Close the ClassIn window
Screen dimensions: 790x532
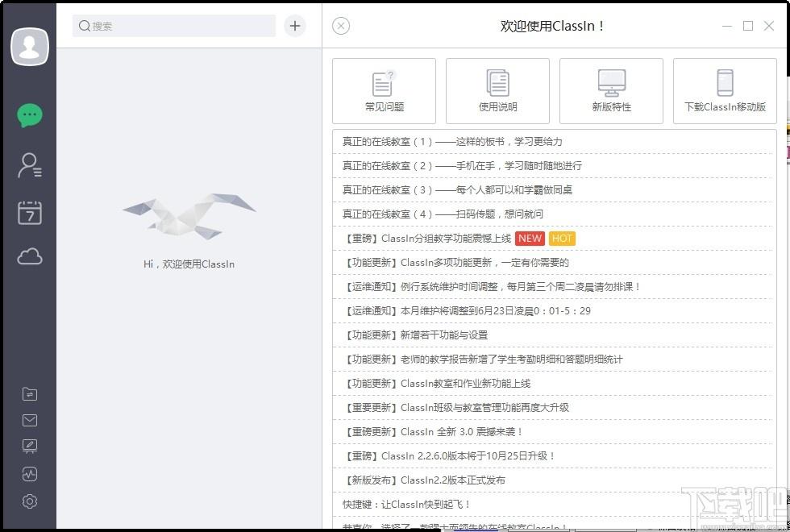point(769,26)
